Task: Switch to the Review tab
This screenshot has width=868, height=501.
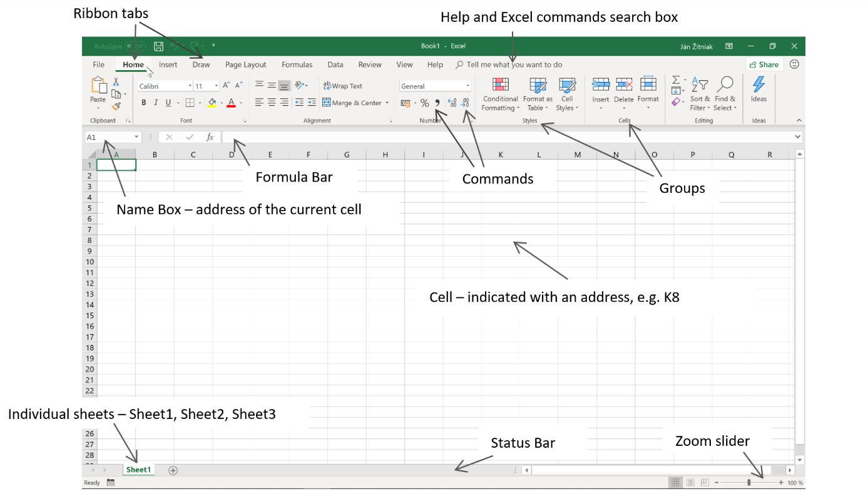Action: point(370,65)
